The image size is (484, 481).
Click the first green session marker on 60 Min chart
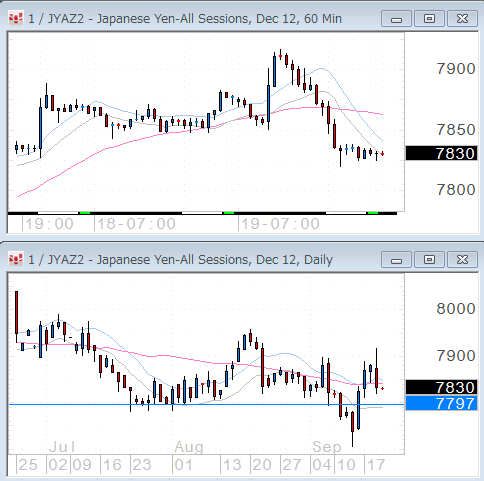click(x=85, y=213)
